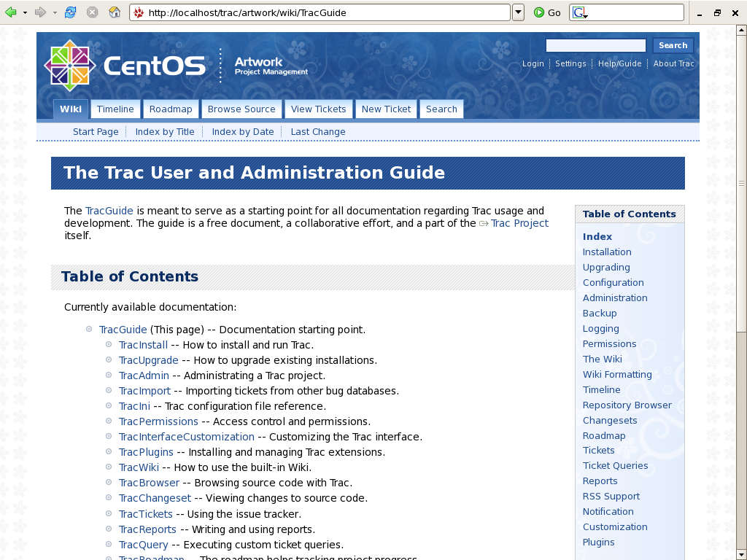747x560 pixels.
Task: Select Notification in the sidebar contents
Action: click(608, 511)
